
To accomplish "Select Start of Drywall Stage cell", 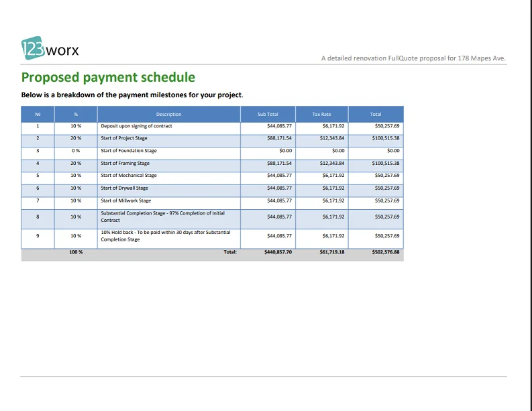I will pos(124,188).
